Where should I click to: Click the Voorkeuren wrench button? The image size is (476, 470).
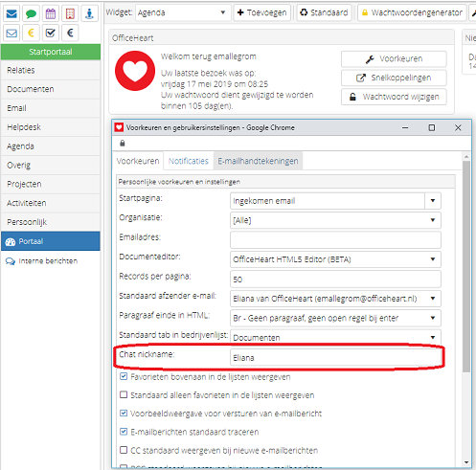[394, 59]
